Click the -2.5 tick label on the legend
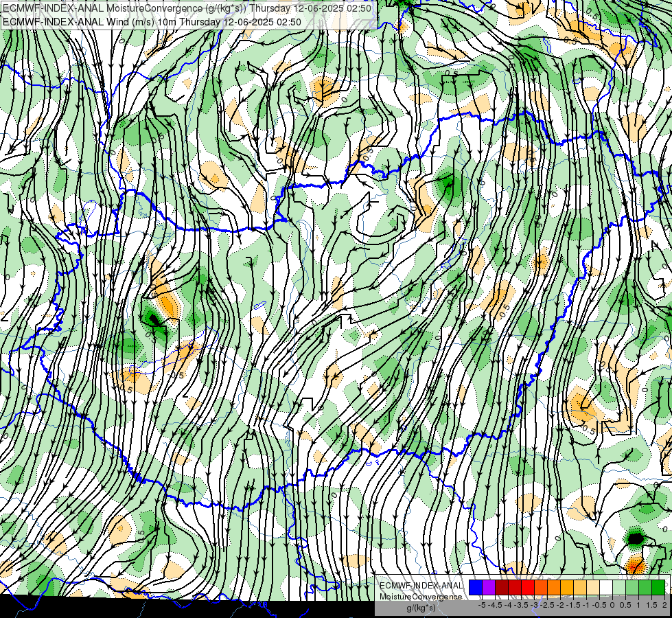 pyautogui.click(x=547, y=605)
